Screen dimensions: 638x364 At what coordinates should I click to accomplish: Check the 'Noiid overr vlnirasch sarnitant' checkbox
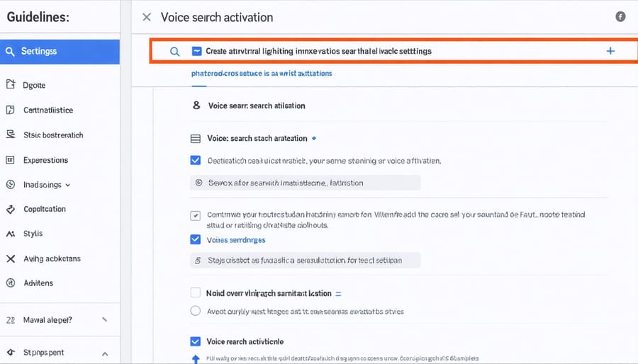coord(196,292)
